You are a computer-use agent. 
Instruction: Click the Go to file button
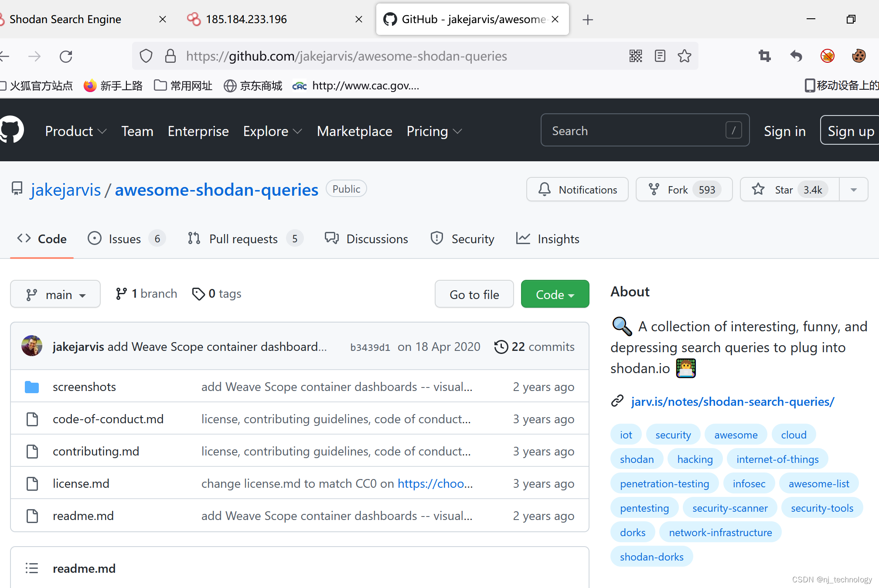(474, 294)
